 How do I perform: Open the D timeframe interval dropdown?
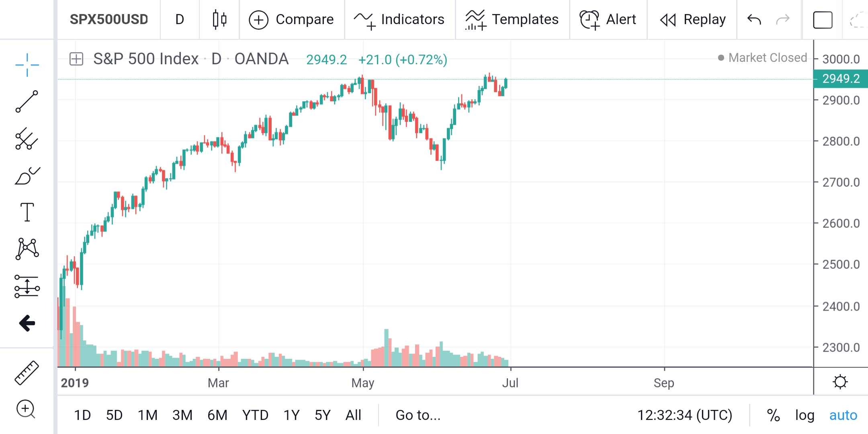[x=180, y=19]
